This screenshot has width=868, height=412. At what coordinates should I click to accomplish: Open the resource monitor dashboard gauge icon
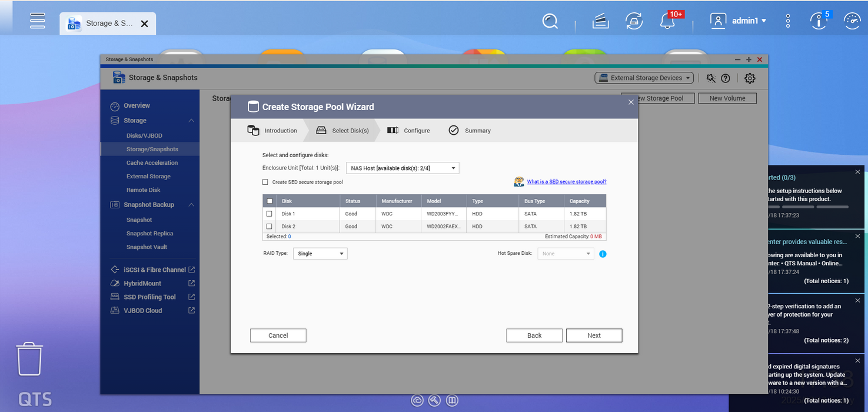(852, 21)
